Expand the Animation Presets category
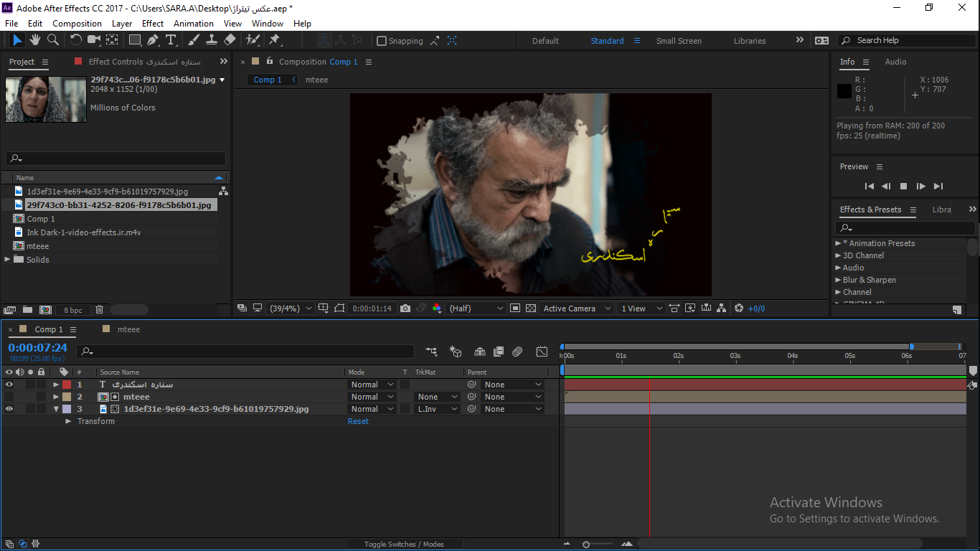 point(838,243)
